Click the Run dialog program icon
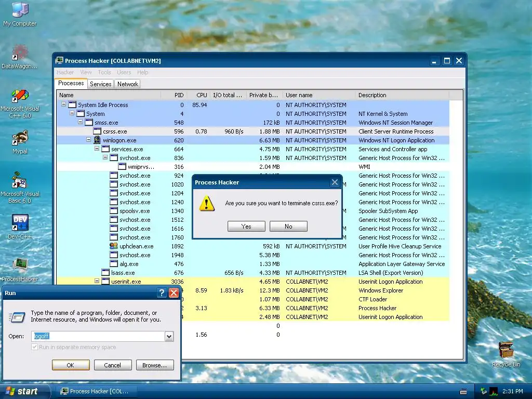The height and width of the screenshot is (399, 532). (17, 317)
